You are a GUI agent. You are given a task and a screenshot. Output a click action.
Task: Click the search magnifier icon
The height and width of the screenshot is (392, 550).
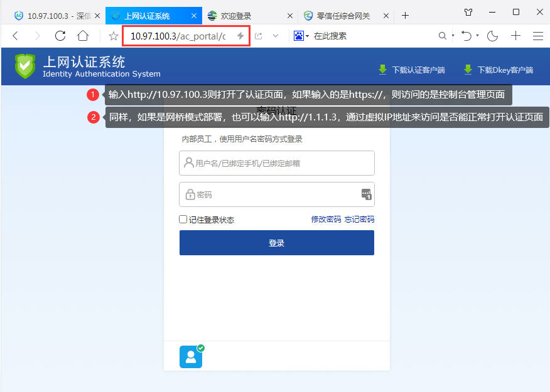442,36
